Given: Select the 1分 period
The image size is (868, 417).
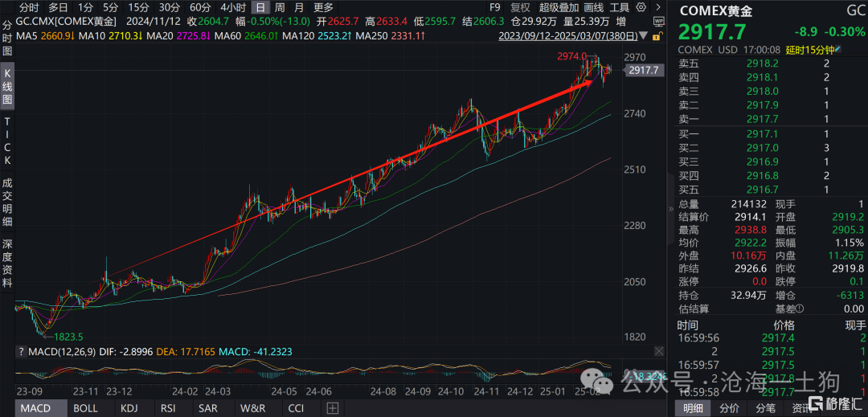Looking at the screenshot, I should 85,7.
